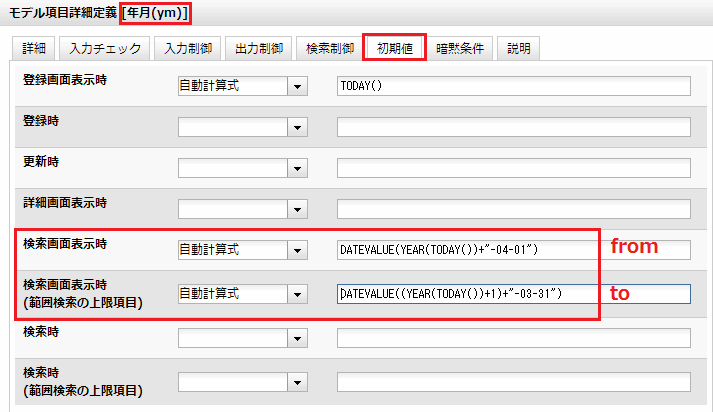This screenshot has width=713, height=412.
Task: Open the 説明 tab
Action: tap(518, 48)
